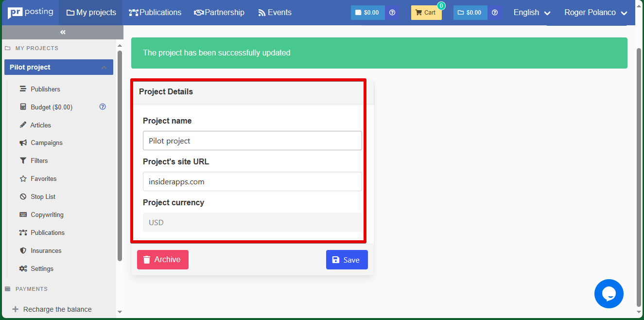Screen dimensions: 644x320
Task: Go to My projects tab
Action: tap(91, 13)
